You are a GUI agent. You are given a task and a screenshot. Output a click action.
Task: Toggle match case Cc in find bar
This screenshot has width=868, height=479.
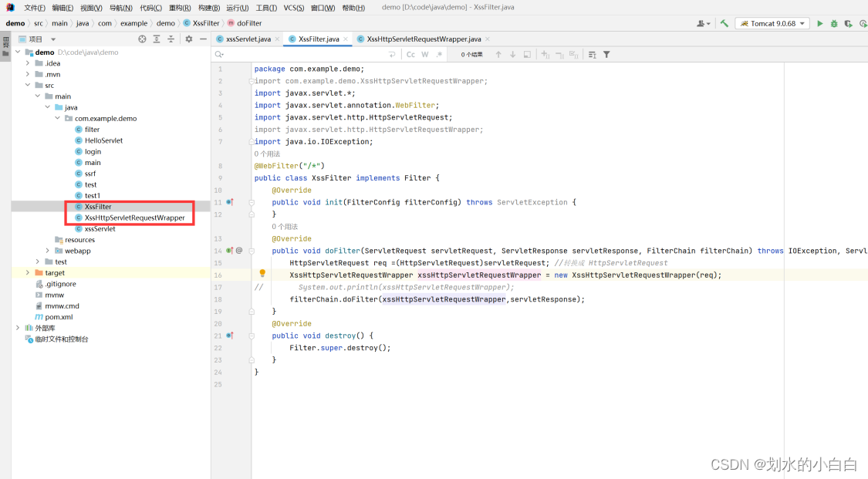[410, 54]
